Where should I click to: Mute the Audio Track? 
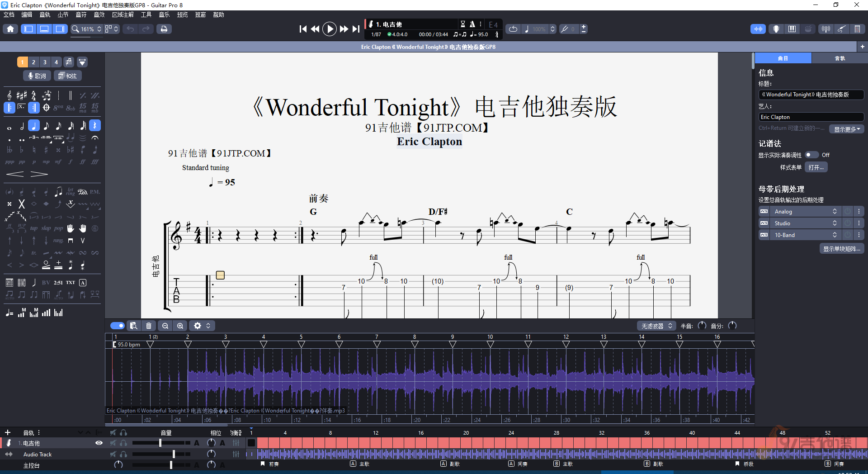coord(113,454)
